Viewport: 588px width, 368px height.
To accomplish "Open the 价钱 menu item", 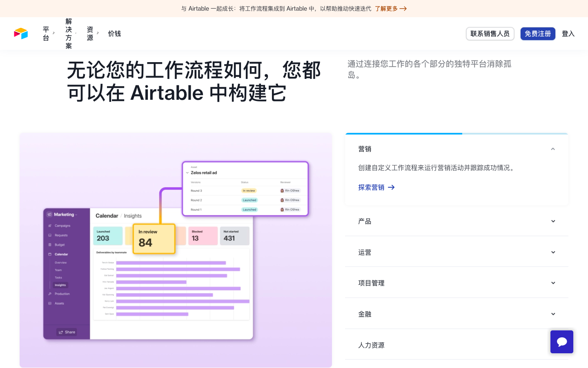I will coord(114,34).
